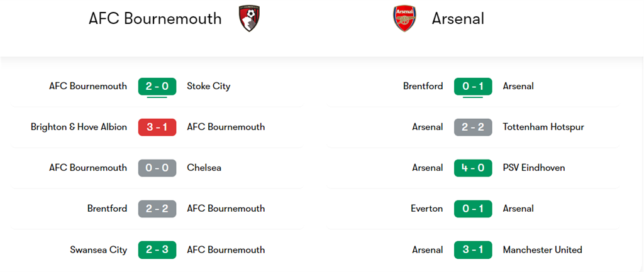Open the AFC Bournemouth team heading
The image size is (644, 272).
(155, 19)
